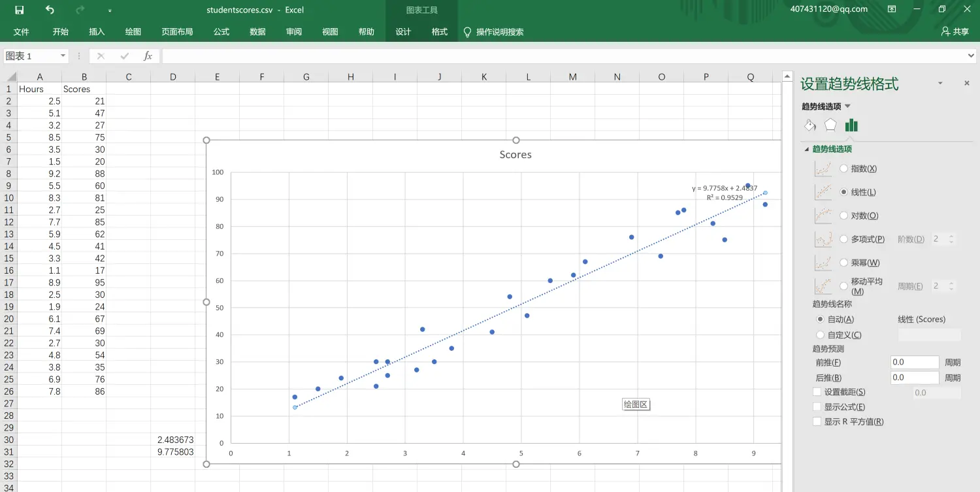
Task: Select Trendline Options bar chart icon
Action: coord(851,125)
